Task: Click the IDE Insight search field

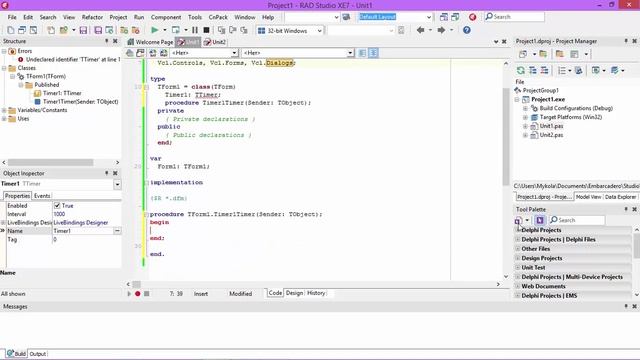Action: 515,17
